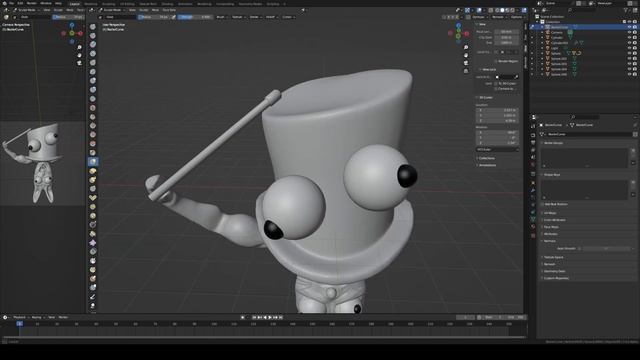This screenshot has height=360, width=640.
Task: Select the Pinch sculpt brush
Action: [93, 153]
